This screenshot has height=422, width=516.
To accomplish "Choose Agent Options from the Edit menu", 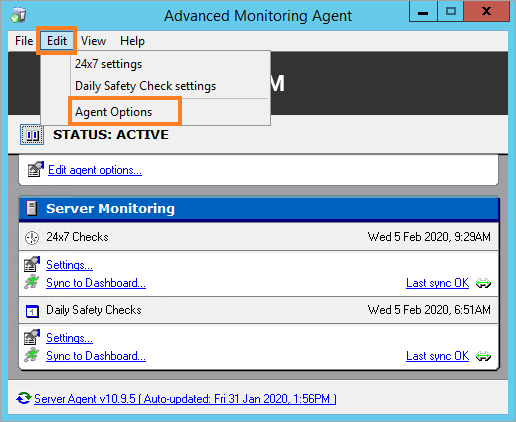I will pyautogui.click(x=113, y=112).
